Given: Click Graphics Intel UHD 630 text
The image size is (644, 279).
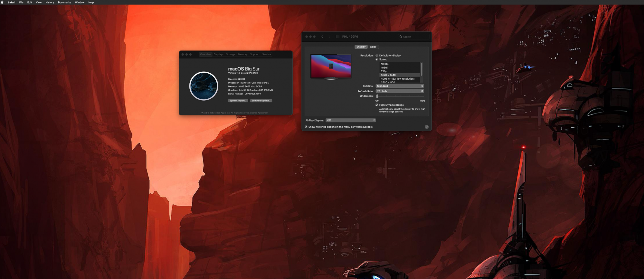Looking at the screenshot, I should tap(251, 90).
